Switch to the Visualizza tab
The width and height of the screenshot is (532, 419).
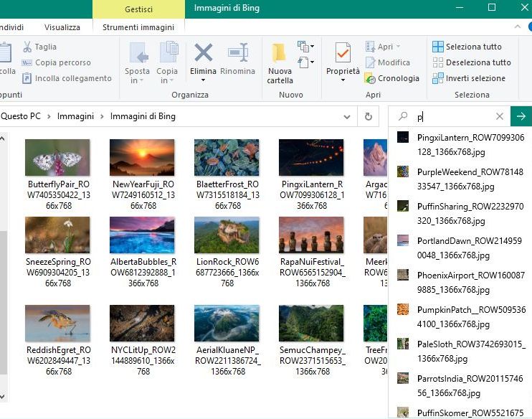click(62, 27)
